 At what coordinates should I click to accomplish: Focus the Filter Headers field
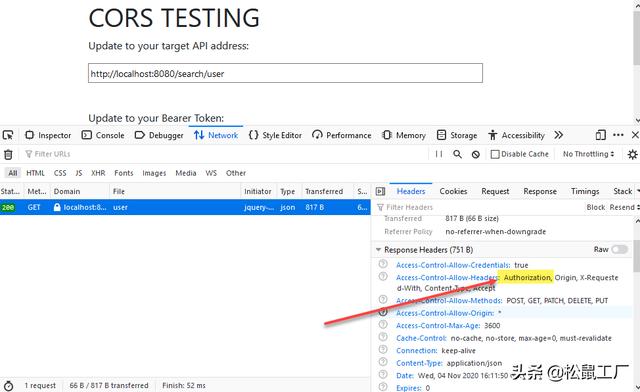(x=478, y=207)
